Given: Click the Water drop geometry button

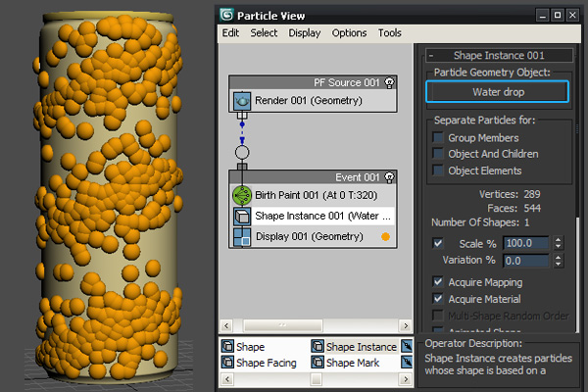Looking at the screenshot, I should [x=497, y=91].
